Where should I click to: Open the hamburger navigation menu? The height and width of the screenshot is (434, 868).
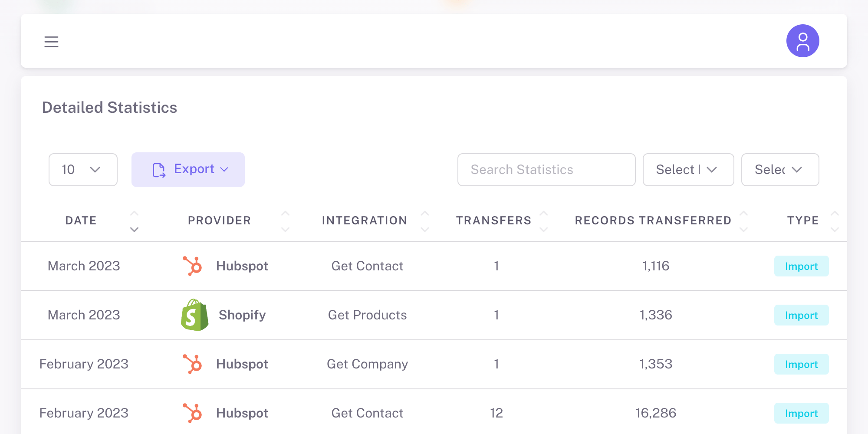(51, 41)
